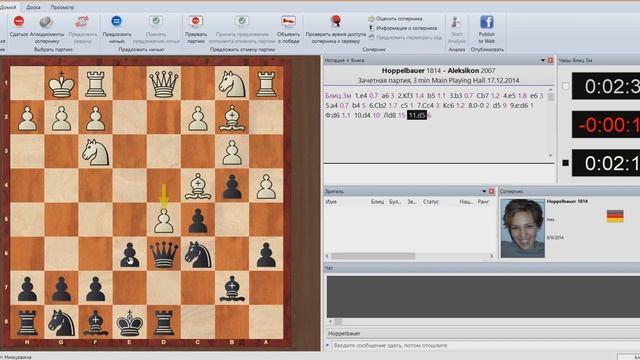The height and width of the screenshot is (360, 640).
Task: Click the spectators list horizontal scrollbar
Action: point(373,256)
